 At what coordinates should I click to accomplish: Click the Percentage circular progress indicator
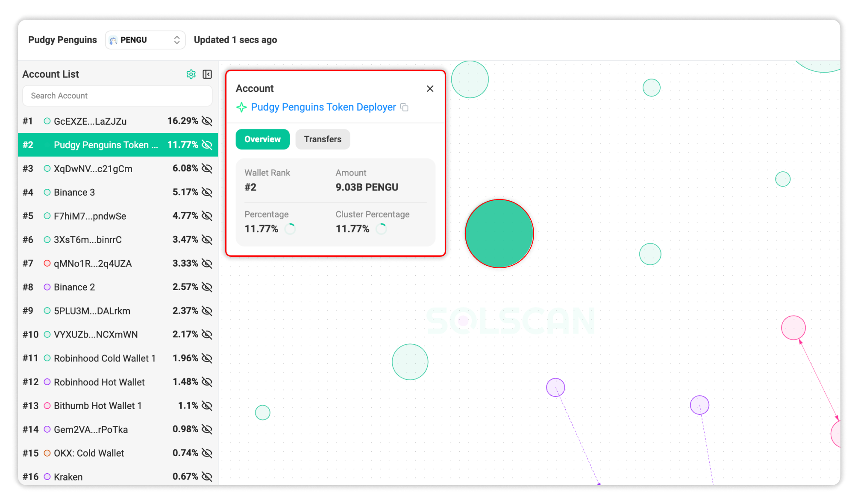pos(290,229)
